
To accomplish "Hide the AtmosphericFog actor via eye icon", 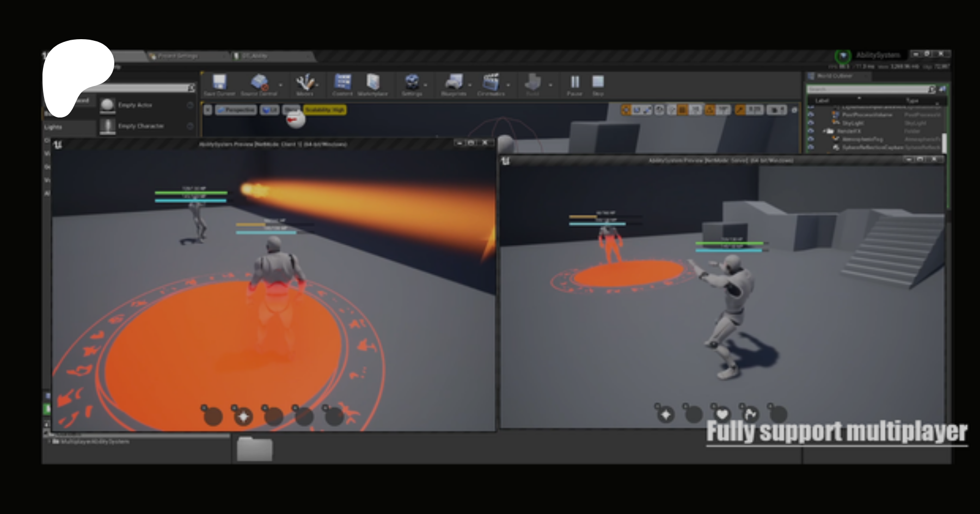I will click(x=811, y=139).
